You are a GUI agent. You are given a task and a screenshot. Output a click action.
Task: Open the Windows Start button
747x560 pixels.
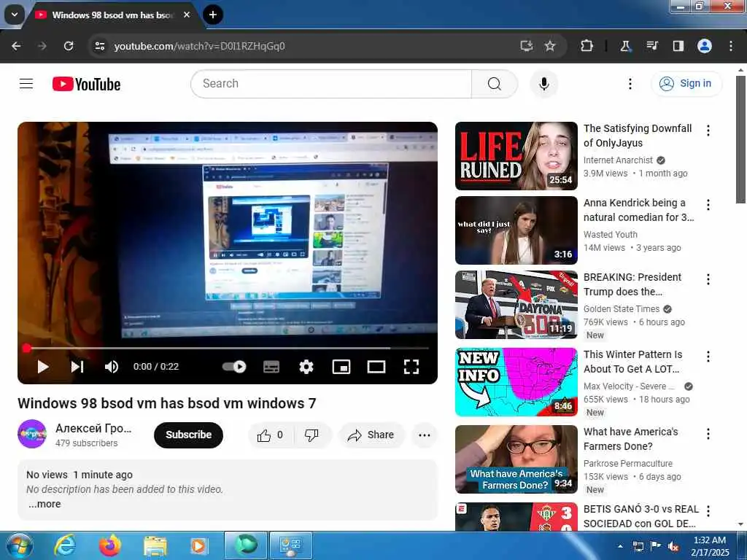(x=19, y=545)
